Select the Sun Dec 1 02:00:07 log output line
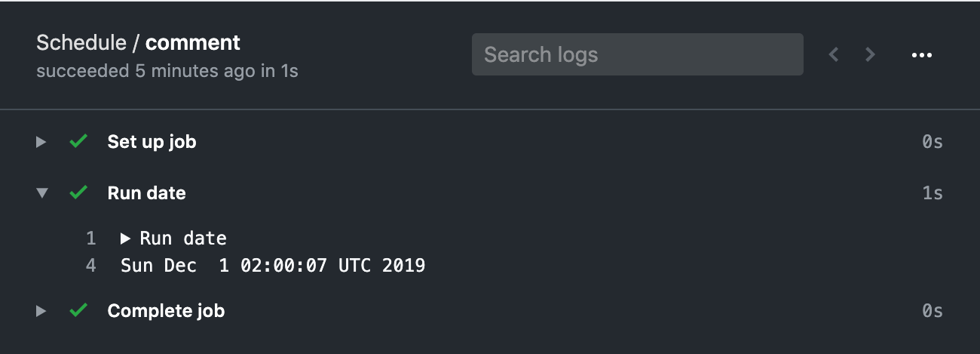The width and height of the screenshot is (980, 354). [x=273, y=265]
